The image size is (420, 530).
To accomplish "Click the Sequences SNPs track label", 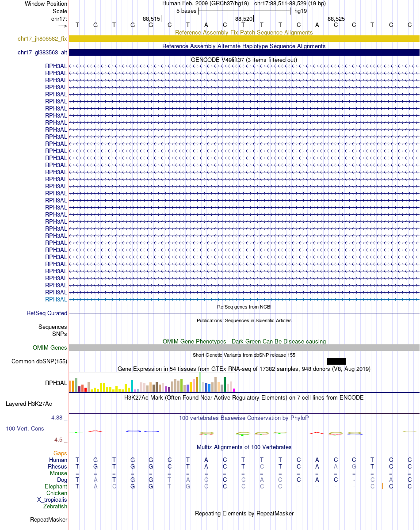I will click(x=53, y=330).
